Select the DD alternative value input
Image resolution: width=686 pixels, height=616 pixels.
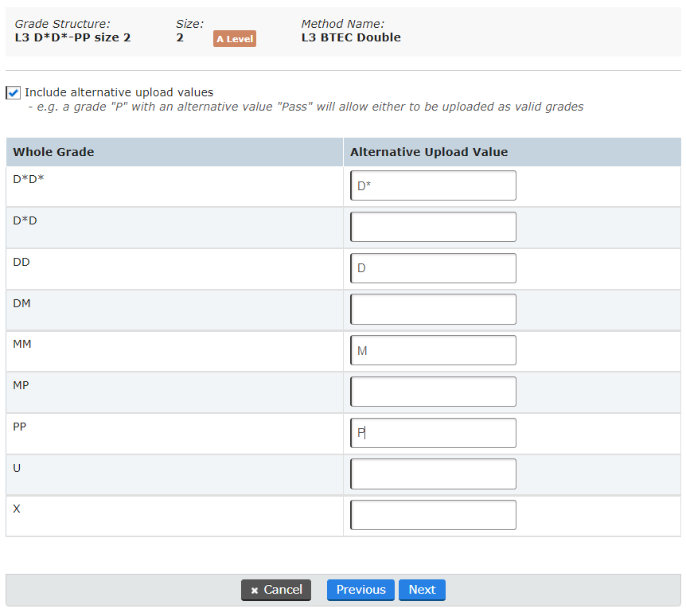coord(433,268)
